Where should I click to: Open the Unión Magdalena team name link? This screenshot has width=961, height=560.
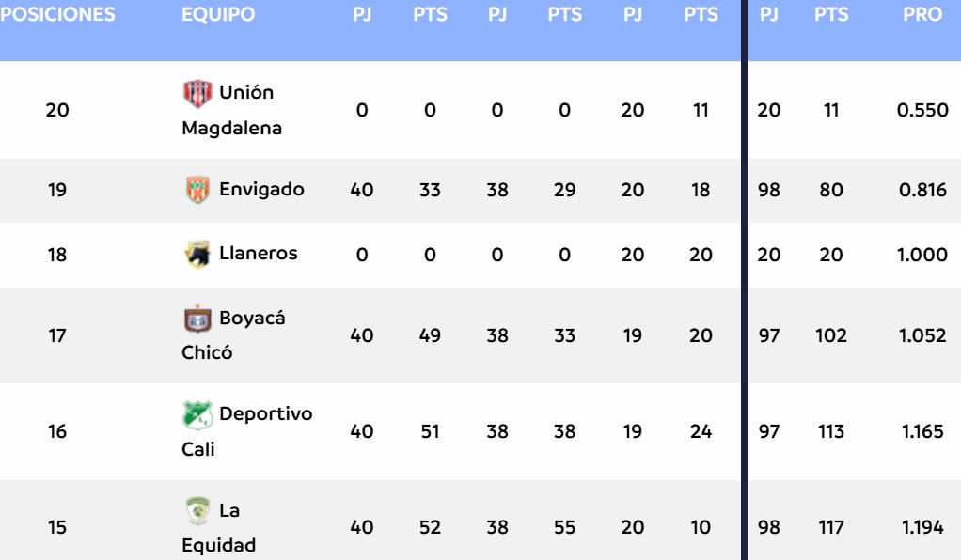[232, 110]
